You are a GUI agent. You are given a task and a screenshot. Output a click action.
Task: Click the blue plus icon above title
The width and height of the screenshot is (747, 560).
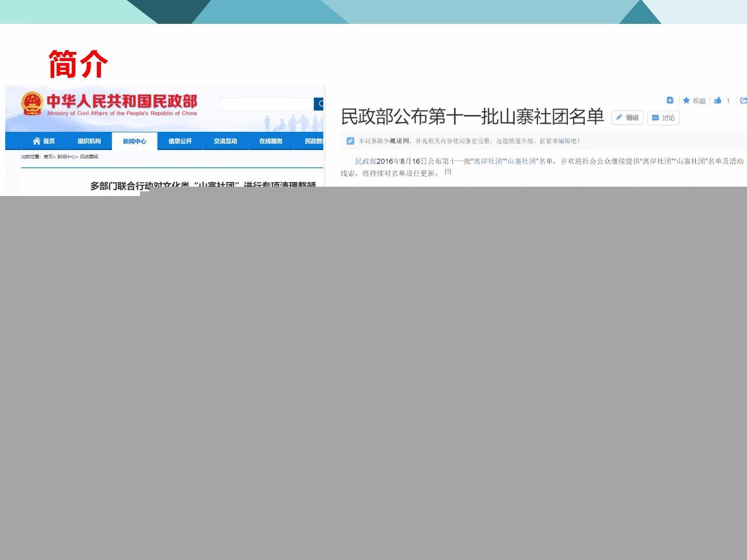click(x=670, y=100)
